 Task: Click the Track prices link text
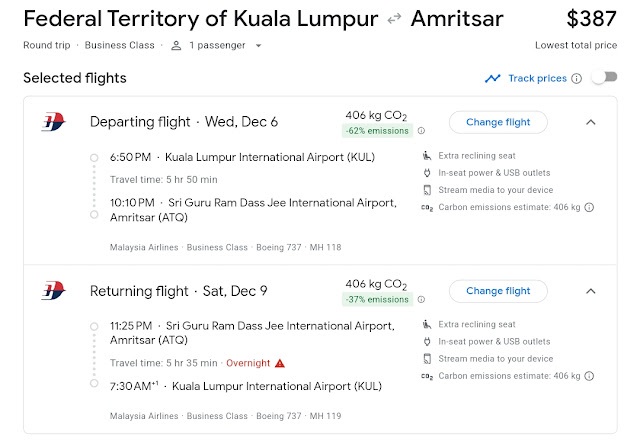[537, 78]
